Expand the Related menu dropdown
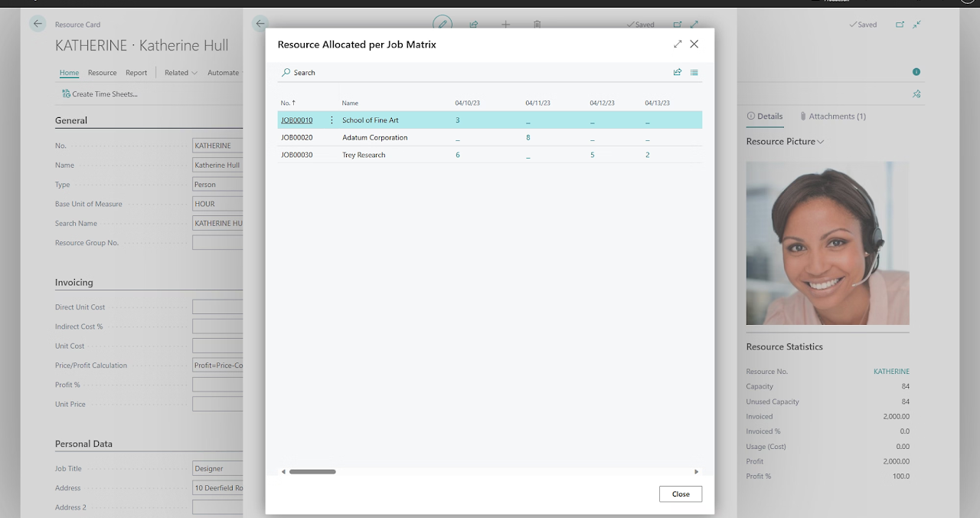 point(181,73)
